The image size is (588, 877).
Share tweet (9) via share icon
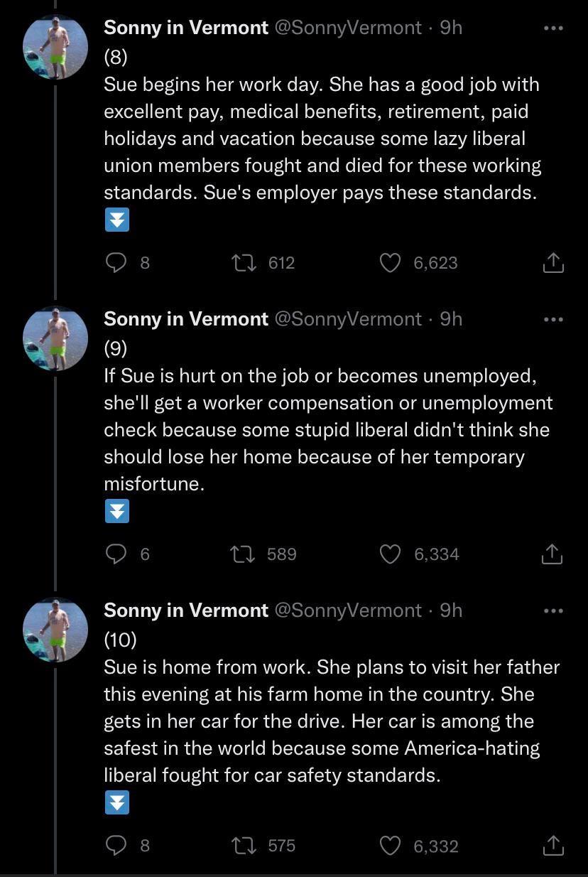pos(553,554)
